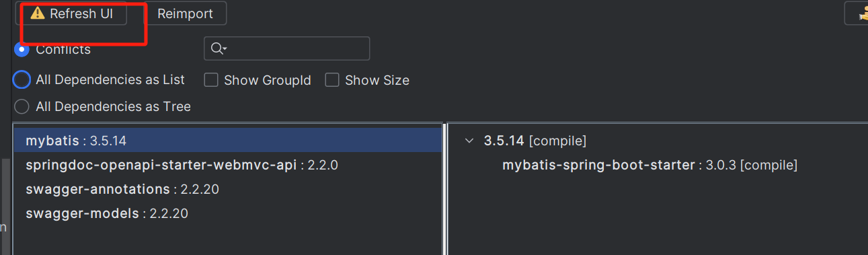Tick the Show Size checkbox
This screenshot has width=868, height=255.
coord(332,80)
